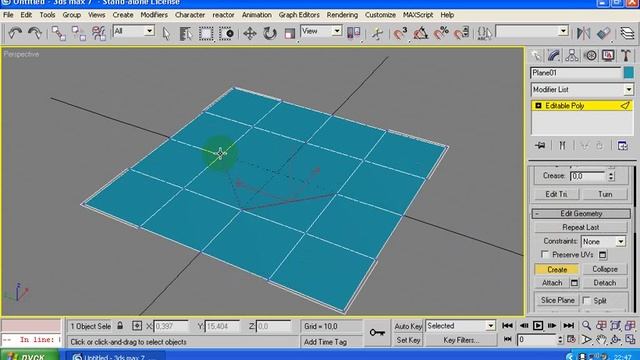
Task: Open the Mirror Selected Objects tool
Action: tap(583, 33)
